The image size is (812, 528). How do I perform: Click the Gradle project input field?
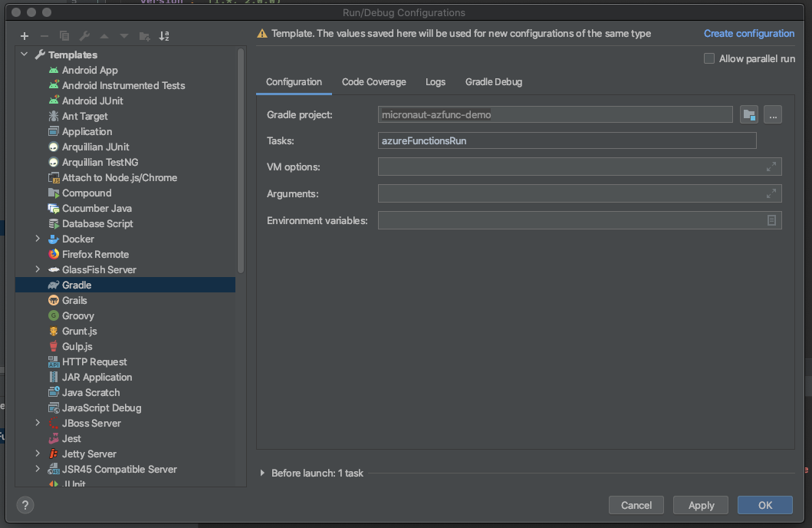(x=555, y=114)
